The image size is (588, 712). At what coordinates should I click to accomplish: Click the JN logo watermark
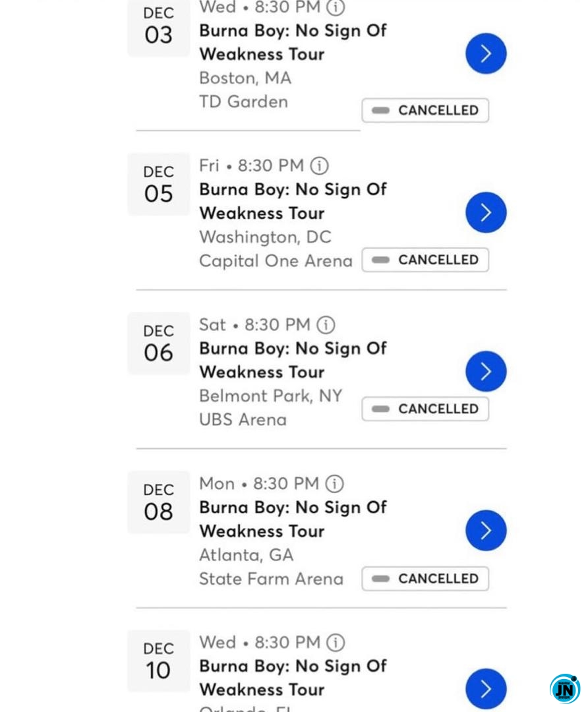tap(565, 689)
